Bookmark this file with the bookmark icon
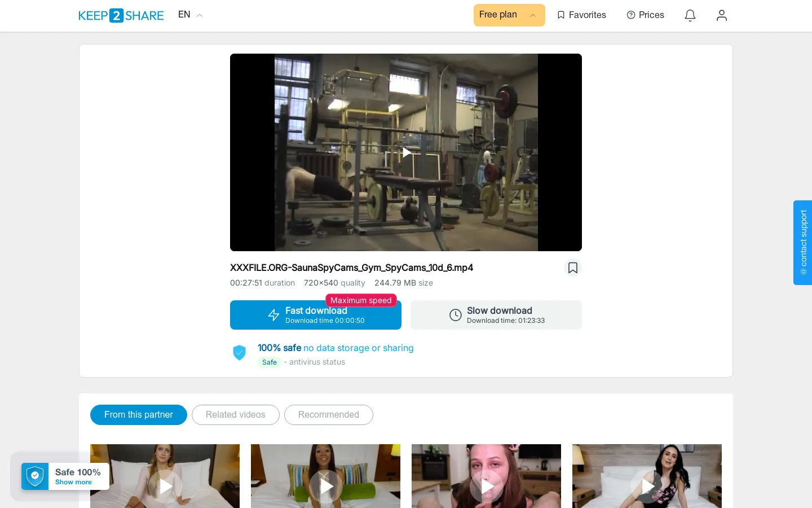 [x=573, y=268]
